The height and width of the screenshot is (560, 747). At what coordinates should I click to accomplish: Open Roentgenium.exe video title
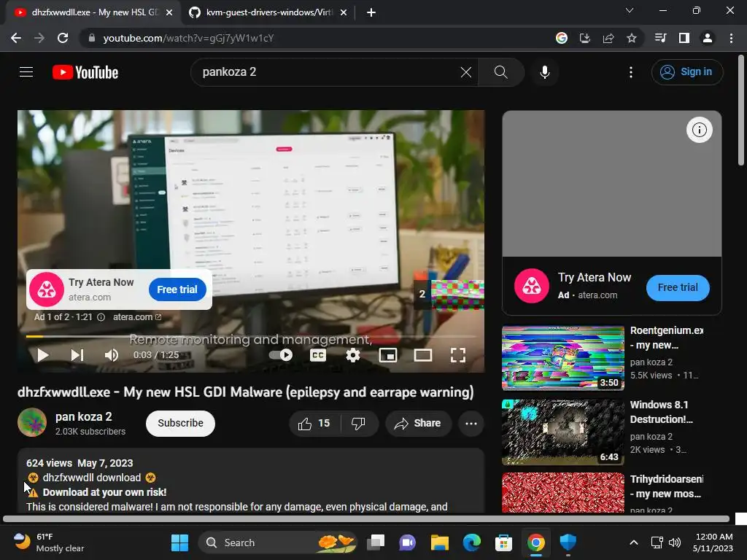point(667,338)
